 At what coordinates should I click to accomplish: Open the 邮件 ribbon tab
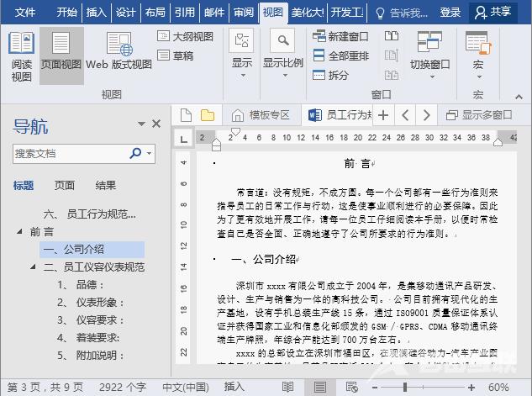pos(214,13)
